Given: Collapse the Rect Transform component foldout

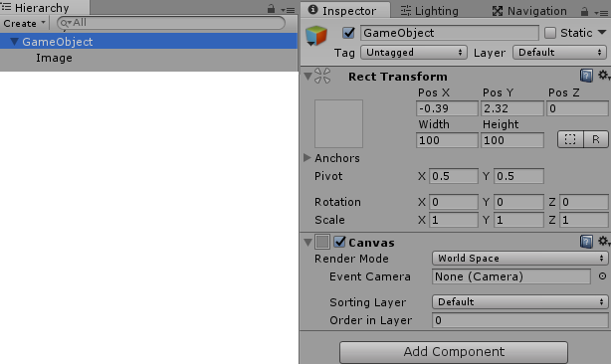Looking at the screenshot, I should pyautogui.click(x=307, y=76).
